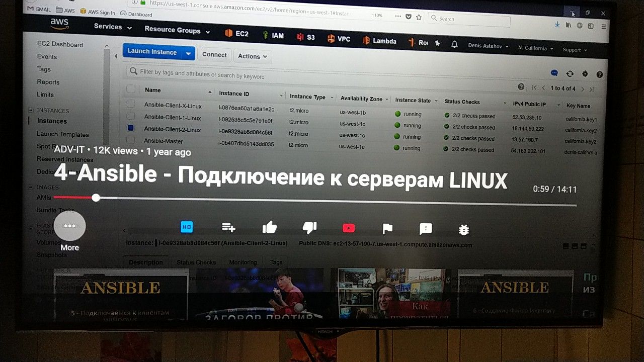644x362 pixels.
Task: Send feedback with the exclamation bubble icon
Action: pyautogui.click(x=426, y=229)
